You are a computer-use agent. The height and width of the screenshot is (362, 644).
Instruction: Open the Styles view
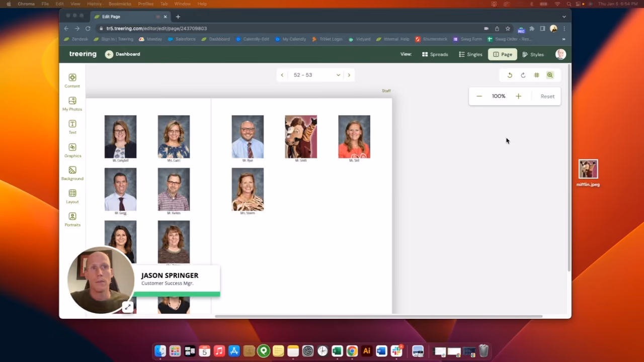tap(533, 54)
